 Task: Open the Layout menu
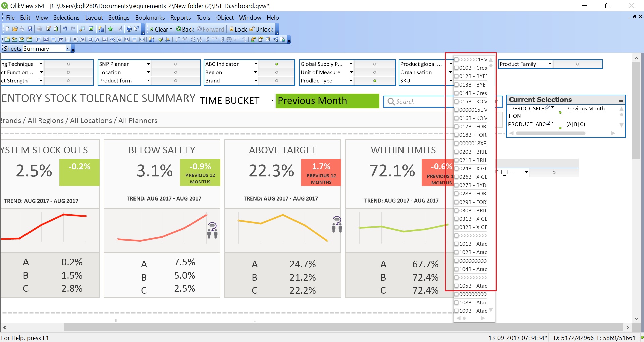pos(94,18)
